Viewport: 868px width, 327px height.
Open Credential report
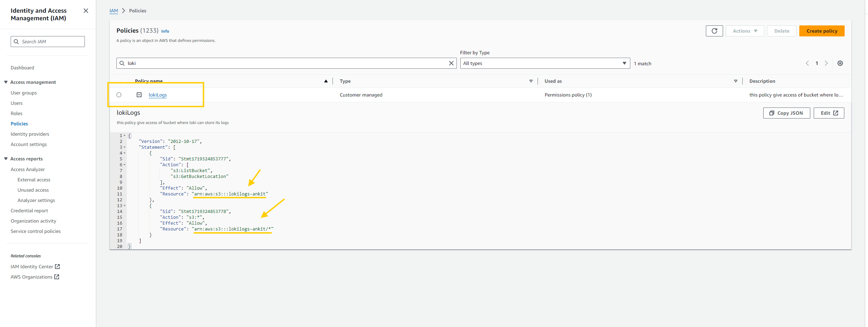29,211
